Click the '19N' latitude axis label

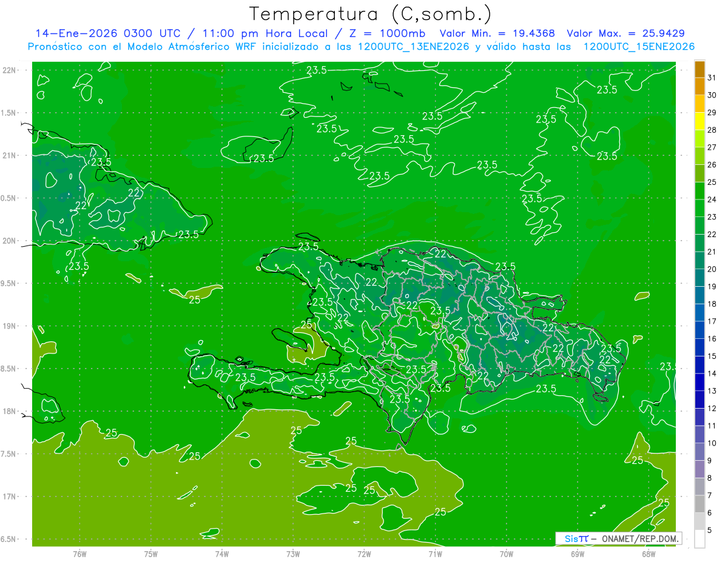pyautogui.click(x=10, y=326)
